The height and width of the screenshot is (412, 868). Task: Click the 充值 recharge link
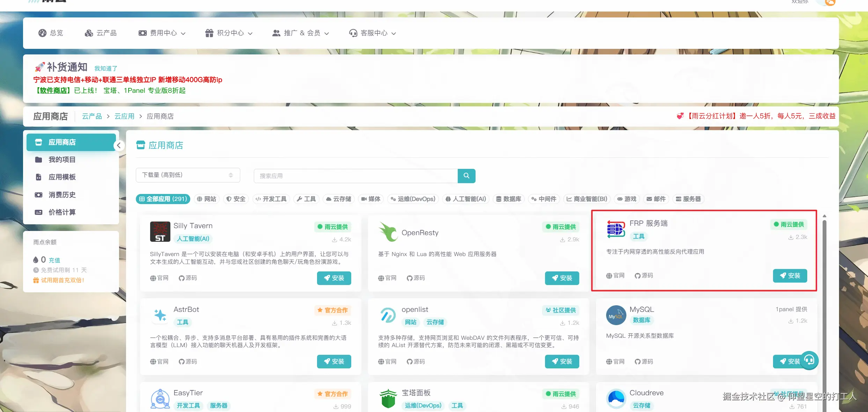[54, 260]
